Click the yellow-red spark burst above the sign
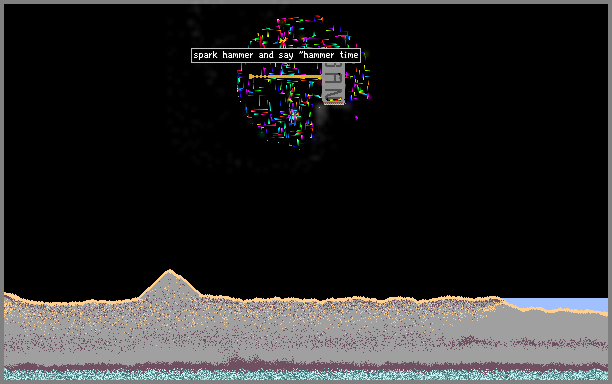The width and height of the screenshot is (612, 384). click(x=283, y=40)
